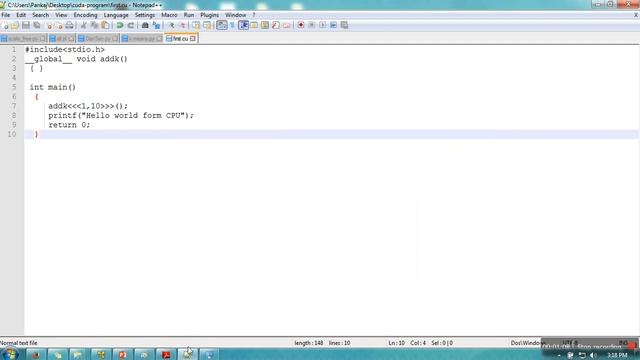
Task: Open Adobe Reader from the taskbar
Action: click(166, 354)
